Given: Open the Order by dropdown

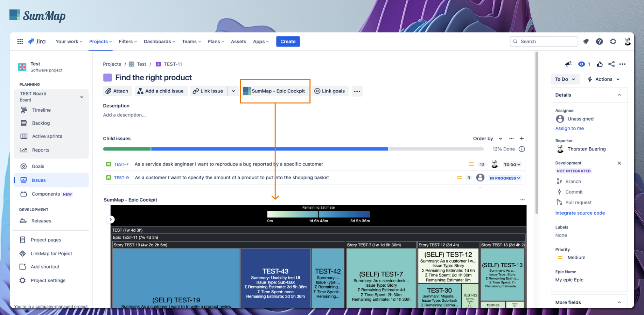Looking at the screenshot, I should tap(488, 139).
